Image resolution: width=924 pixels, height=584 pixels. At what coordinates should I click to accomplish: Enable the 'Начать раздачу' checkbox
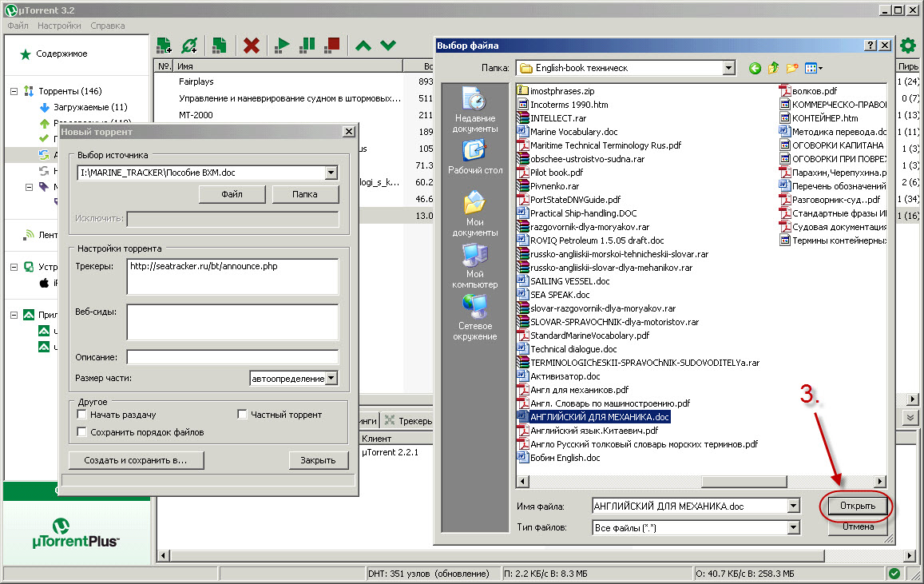click(81, 415)
